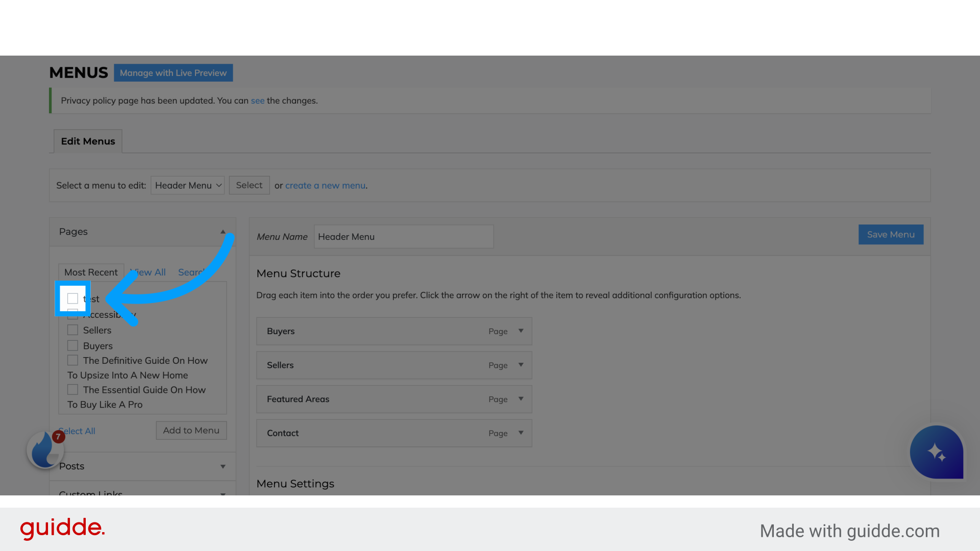This screenshot has height=551, width=980.
Task: Check The Essential Guide On How To Buy checkbox
Action: pyautogui.click(x=72, y=389)
